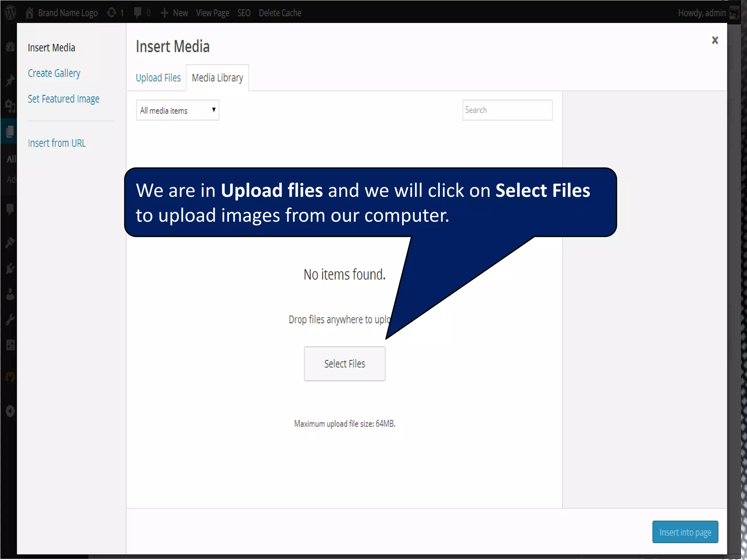The width and height of the screenshot is (747, 560).
Task: Click the comments bubble icon
Action: (x=138, y=13)
